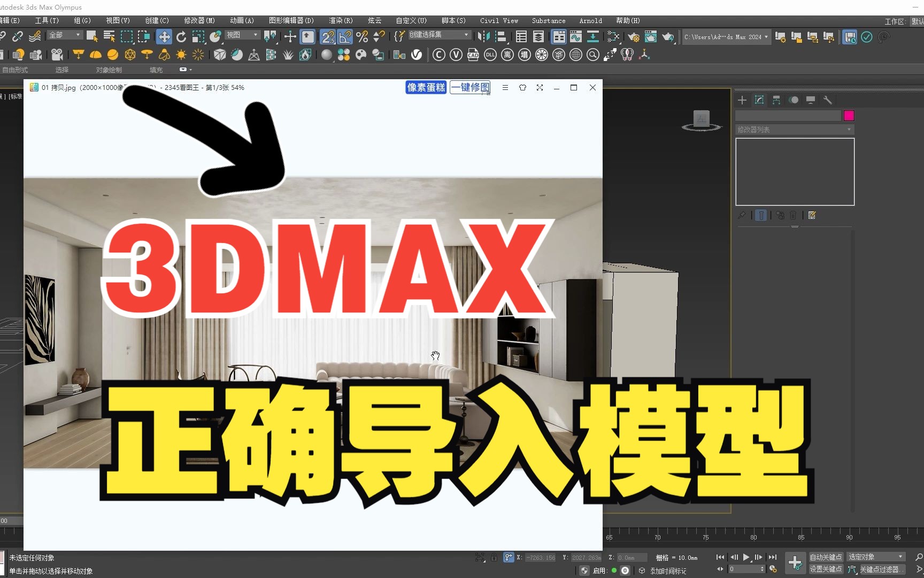Go to the animation start frame
The width and height of the screenshot is (924, 578).
click(720, 557)
